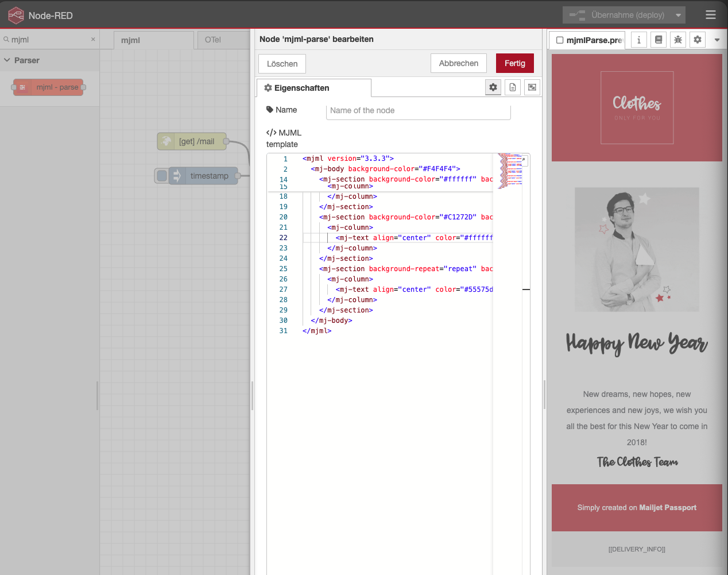Open the node appearance settings
Viewport: 728px width, 575px height.
pyautogui.click(x=532, y=87)
